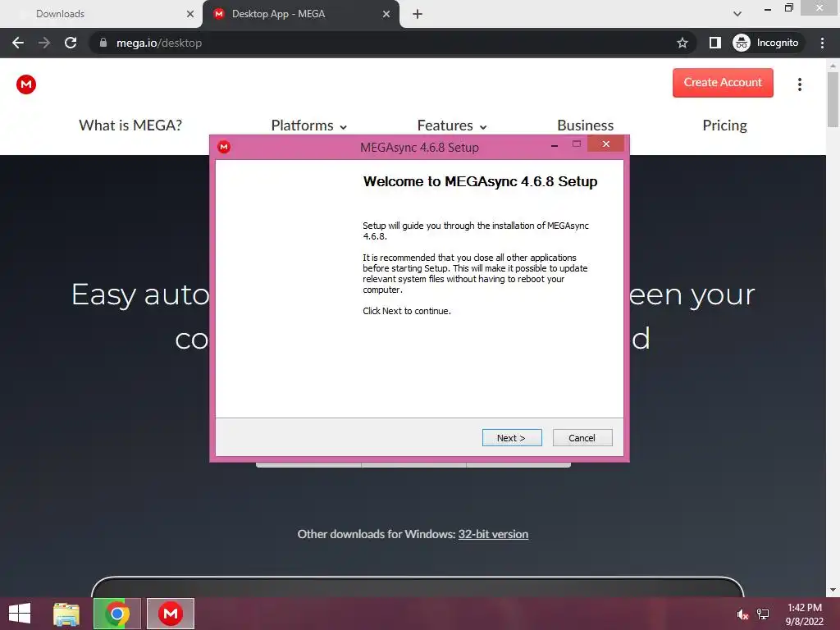Open the Chrome three-dot menu
This screenshot has height=630, width=840.
(x=822, y=43)
